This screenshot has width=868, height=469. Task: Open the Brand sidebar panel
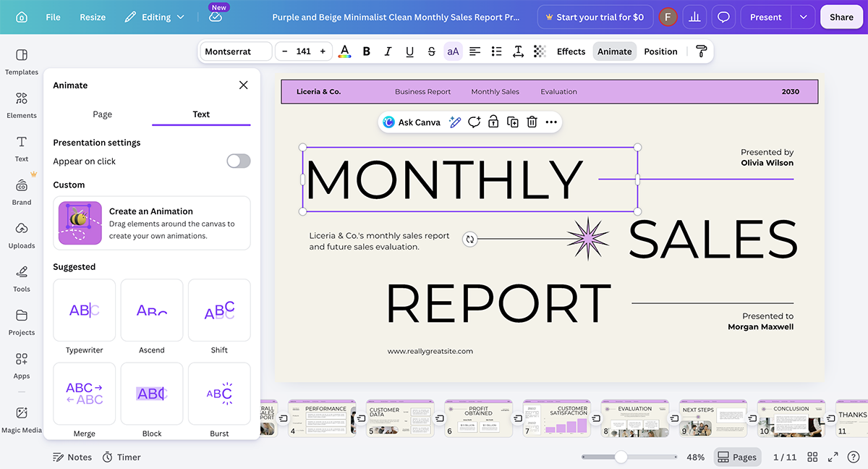tap(22, 192)
